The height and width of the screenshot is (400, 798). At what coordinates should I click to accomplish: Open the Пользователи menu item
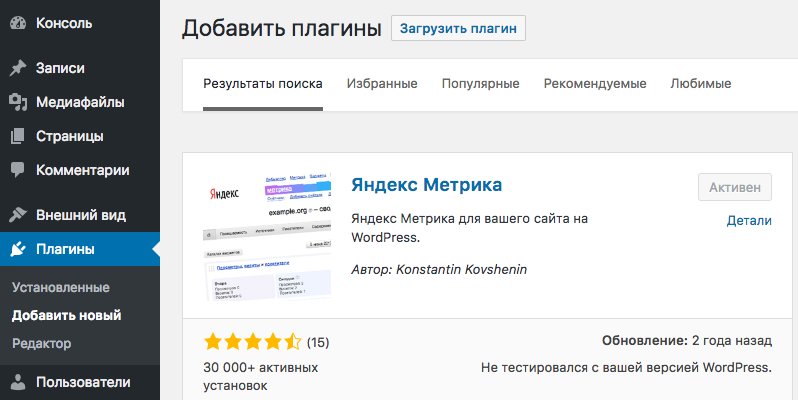coord(80,382)
